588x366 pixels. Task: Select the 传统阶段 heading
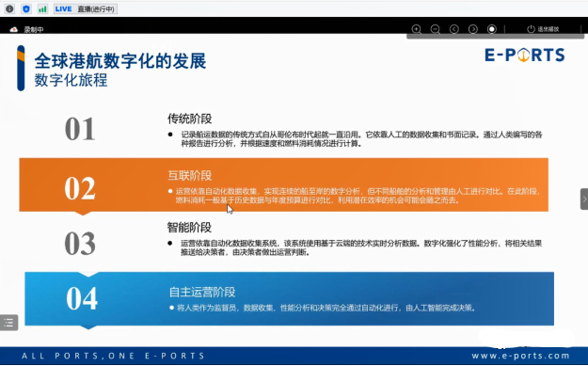[189, 119]
